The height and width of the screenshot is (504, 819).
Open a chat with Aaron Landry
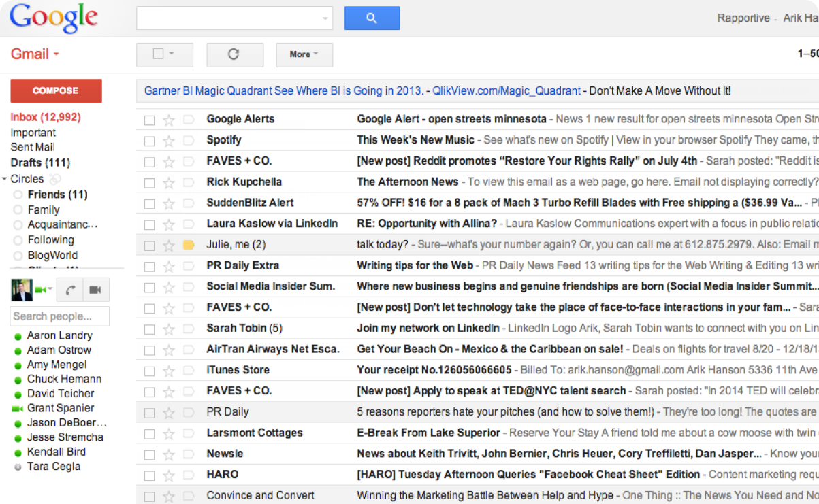[59, 335]
